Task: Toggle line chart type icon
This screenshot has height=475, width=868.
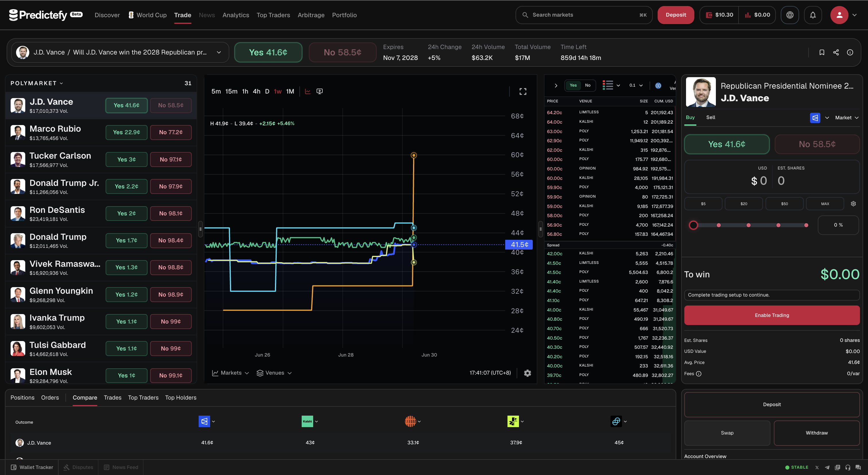Action: pyautogui.click(x=308, y=91)
